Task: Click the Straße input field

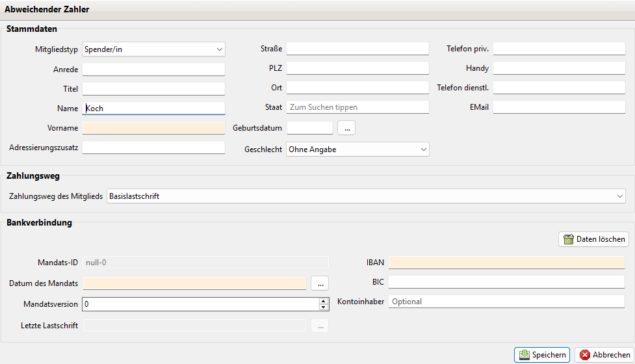Action: 357,49
